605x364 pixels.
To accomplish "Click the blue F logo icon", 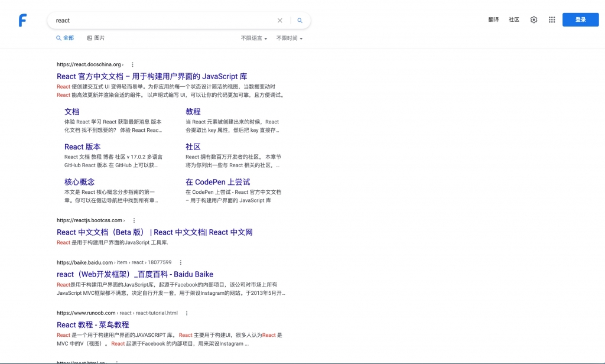I will (x=23, y=20).
